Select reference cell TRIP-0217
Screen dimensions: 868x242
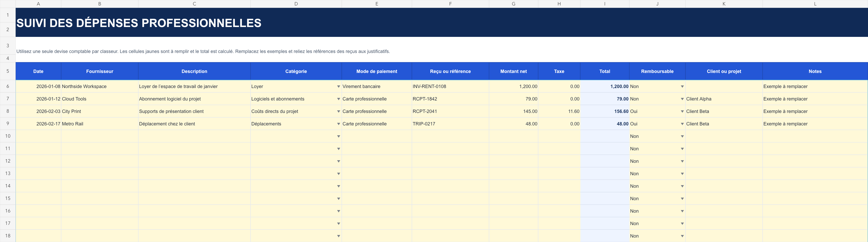click(x=450, y=124)
